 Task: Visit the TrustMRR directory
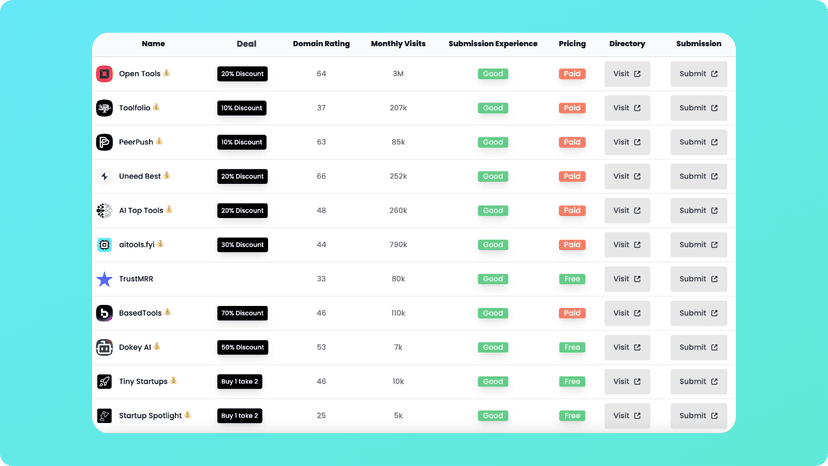coord(627,279)
